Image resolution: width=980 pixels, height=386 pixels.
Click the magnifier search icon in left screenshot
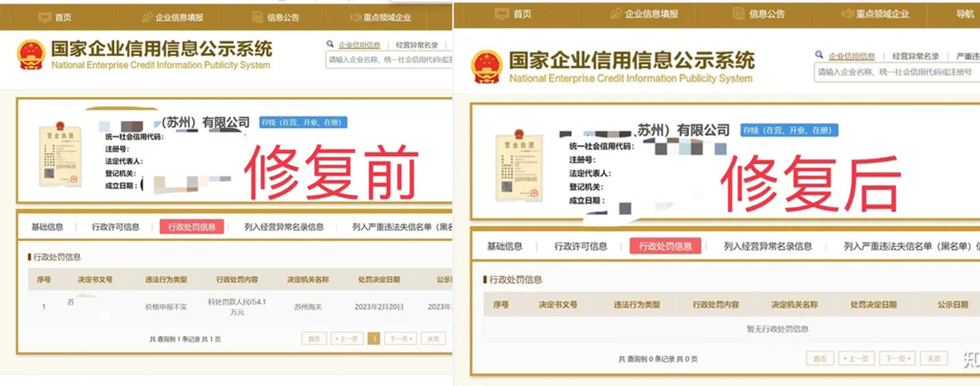(x=330, y=44)
